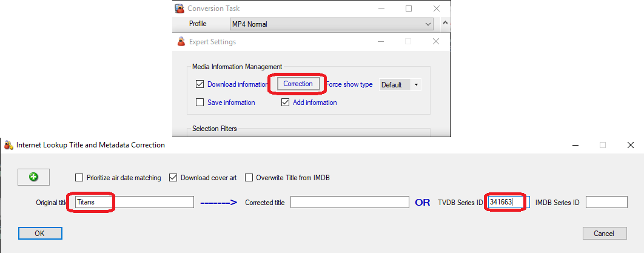Disable the Download cover art checkbox

click(173, 178)
